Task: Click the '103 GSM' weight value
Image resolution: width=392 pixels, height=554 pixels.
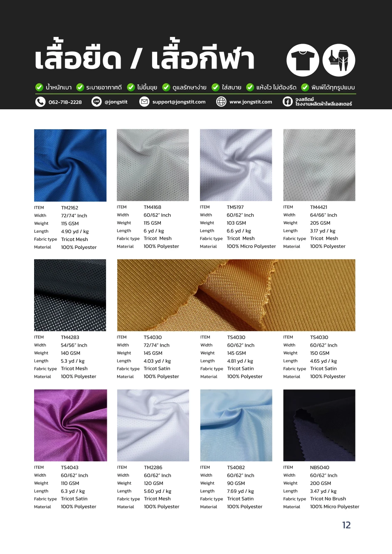Action: pyautogui.click(x=237, y=223)
